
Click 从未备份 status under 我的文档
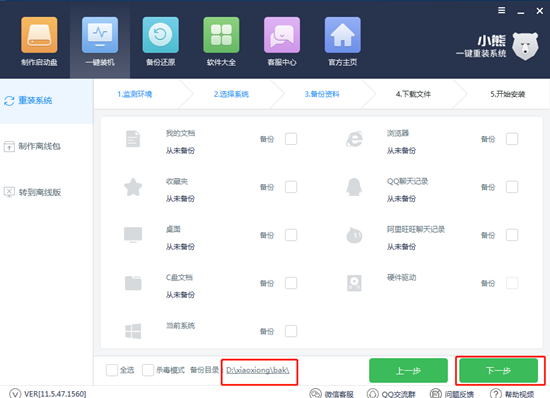180,150
